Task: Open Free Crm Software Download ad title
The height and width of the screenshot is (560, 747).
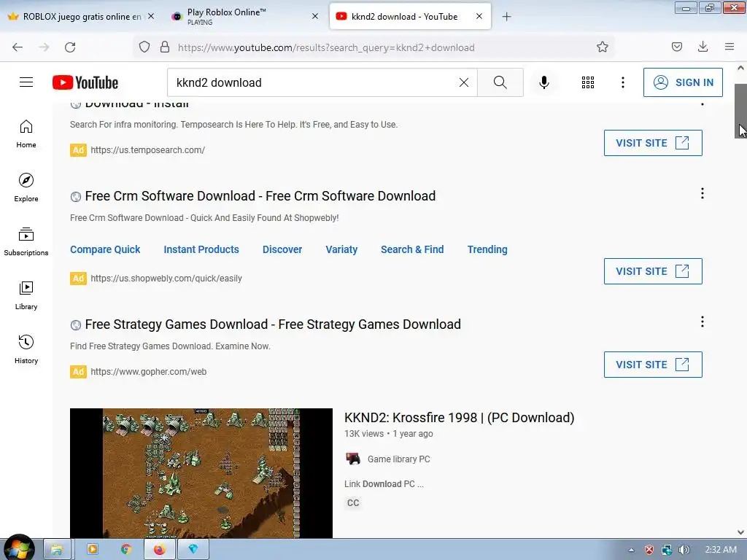Action: coord(260,196)
